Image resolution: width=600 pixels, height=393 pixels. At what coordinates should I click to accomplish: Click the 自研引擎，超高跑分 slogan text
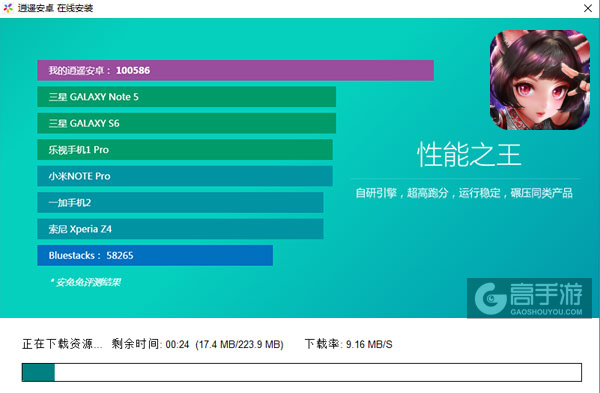465,193
